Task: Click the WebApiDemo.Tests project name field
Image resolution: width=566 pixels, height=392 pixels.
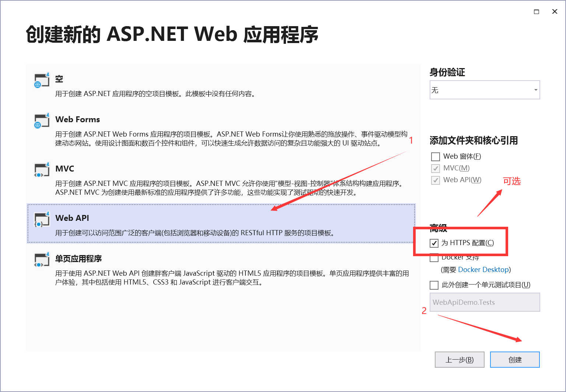Action: (485, 302)
